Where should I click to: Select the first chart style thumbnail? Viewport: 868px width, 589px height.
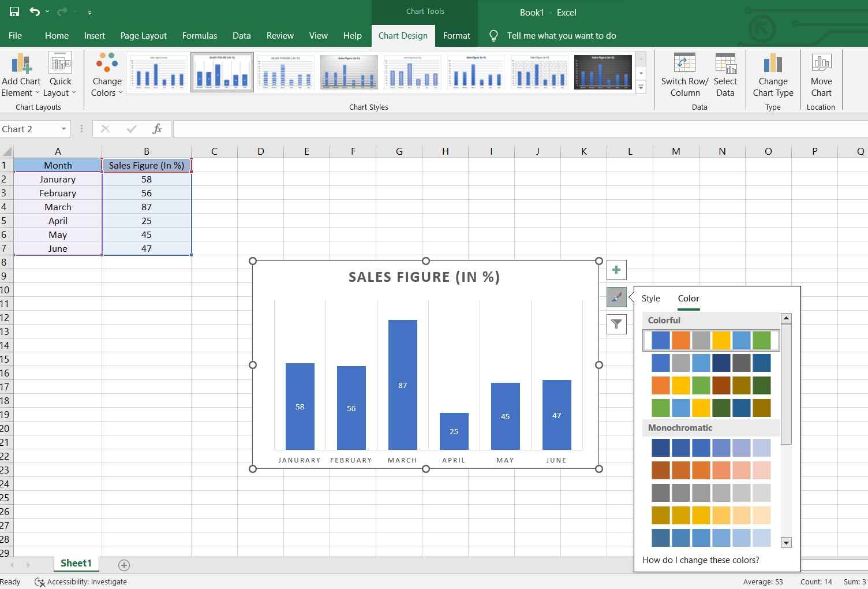tap(158, 72)
